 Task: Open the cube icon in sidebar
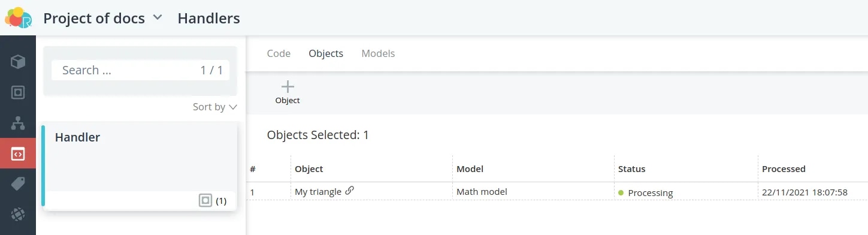18,61
